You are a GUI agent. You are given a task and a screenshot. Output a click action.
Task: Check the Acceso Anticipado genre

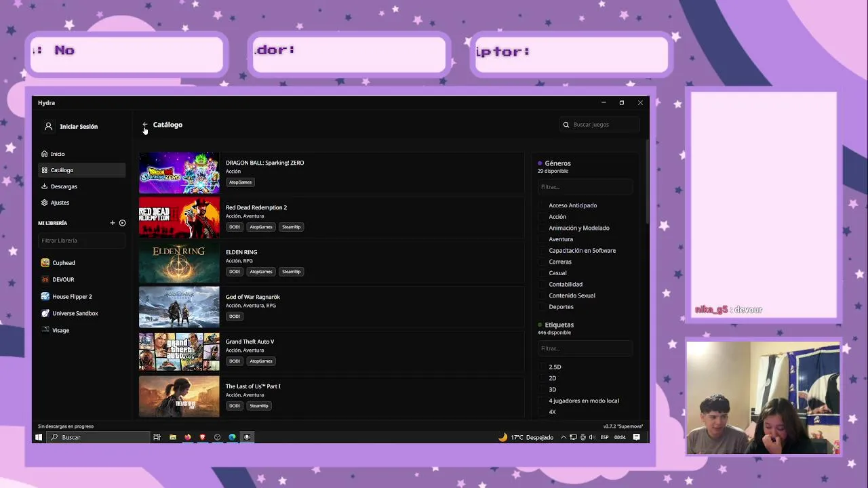pos(542,205)
